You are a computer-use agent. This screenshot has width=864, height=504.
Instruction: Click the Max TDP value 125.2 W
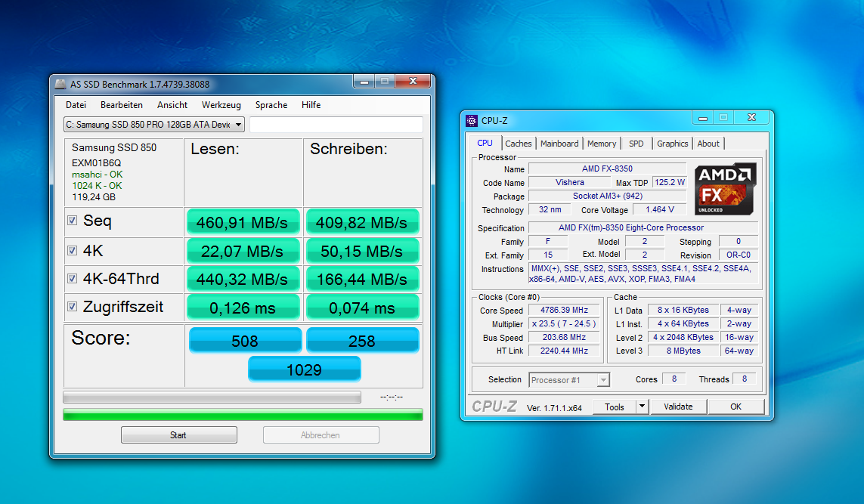(670, 182)
